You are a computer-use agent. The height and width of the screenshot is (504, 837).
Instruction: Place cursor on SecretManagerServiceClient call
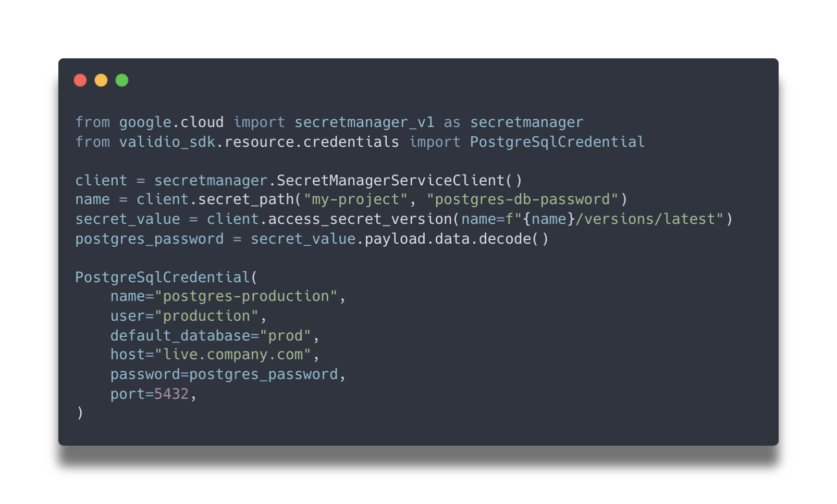point(391,181)
